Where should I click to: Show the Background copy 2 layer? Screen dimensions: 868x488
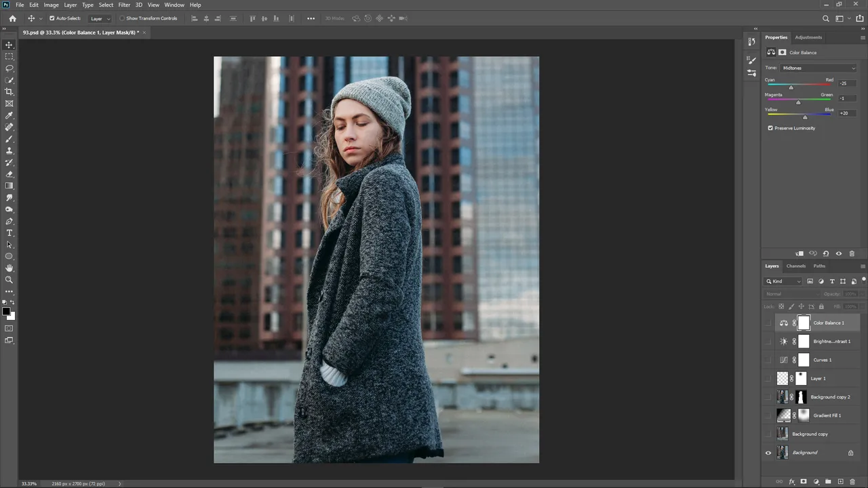(768, 397)
